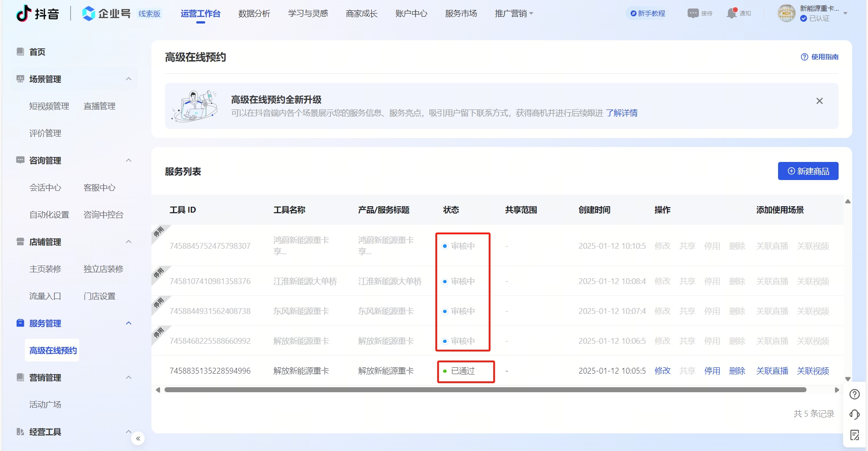Collapse the 营销管理 section chevron
This screenshot has width=868, height=451.
(x=128, y=377)
